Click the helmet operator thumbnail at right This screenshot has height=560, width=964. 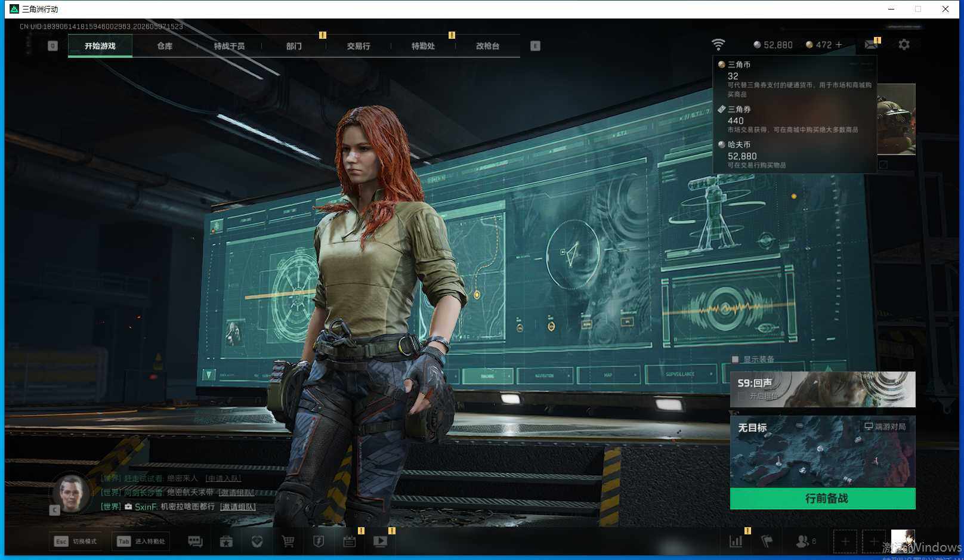(896, 119)
